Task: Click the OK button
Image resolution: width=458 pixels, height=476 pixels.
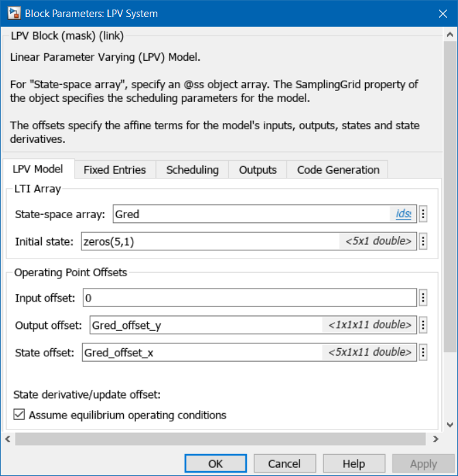Action: pyautogui.click(x=215, y=464)
